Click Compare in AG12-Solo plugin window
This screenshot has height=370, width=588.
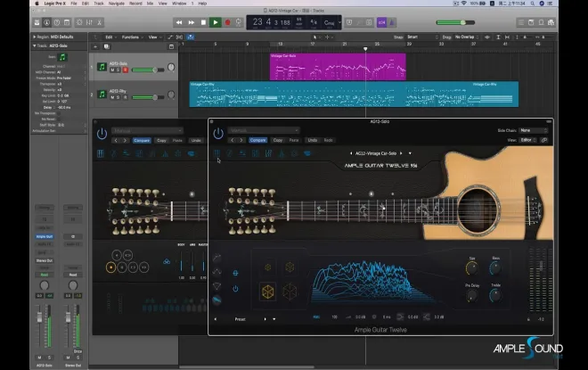[x=258, y=140]
